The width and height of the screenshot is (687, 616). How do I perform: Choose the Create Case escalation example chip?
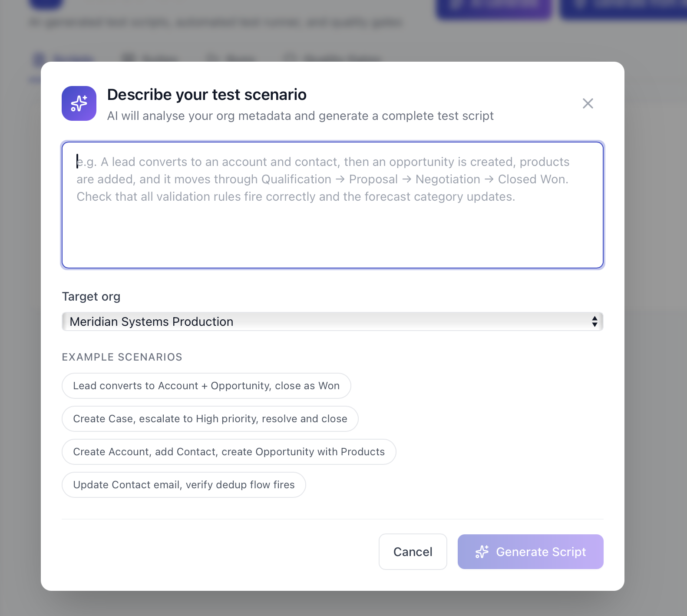coord(210,418)
